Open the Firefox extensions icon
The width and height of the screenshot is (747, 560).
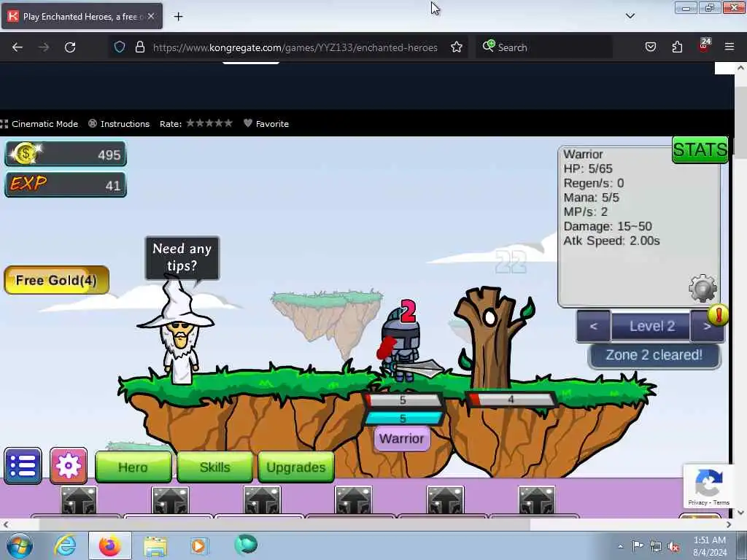pyautogui.click(x=677, y=47)
